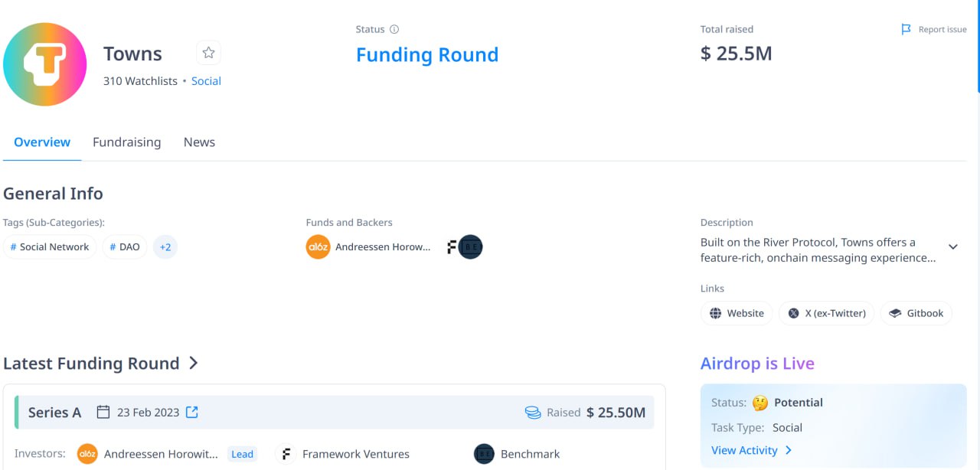The height and width of the screenshot is (470, 980).
Task: Open the News tab
Action: [x=199, y=142]
